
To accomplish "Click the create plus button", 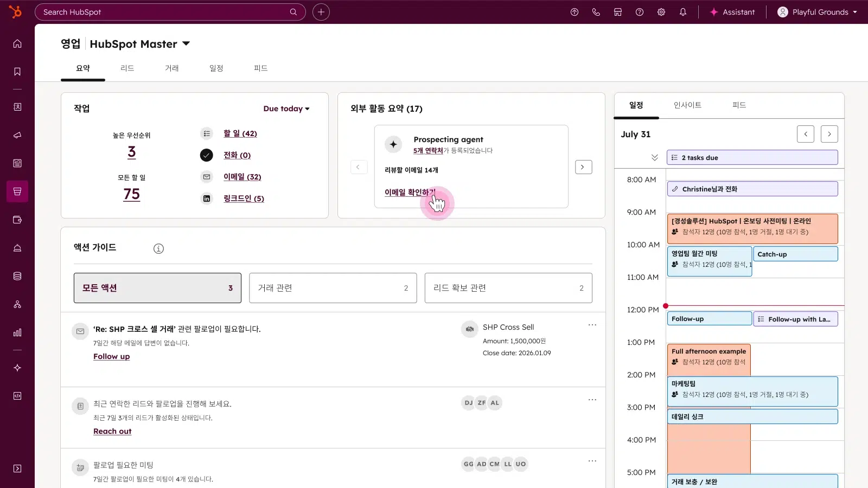I will (321, 12).
